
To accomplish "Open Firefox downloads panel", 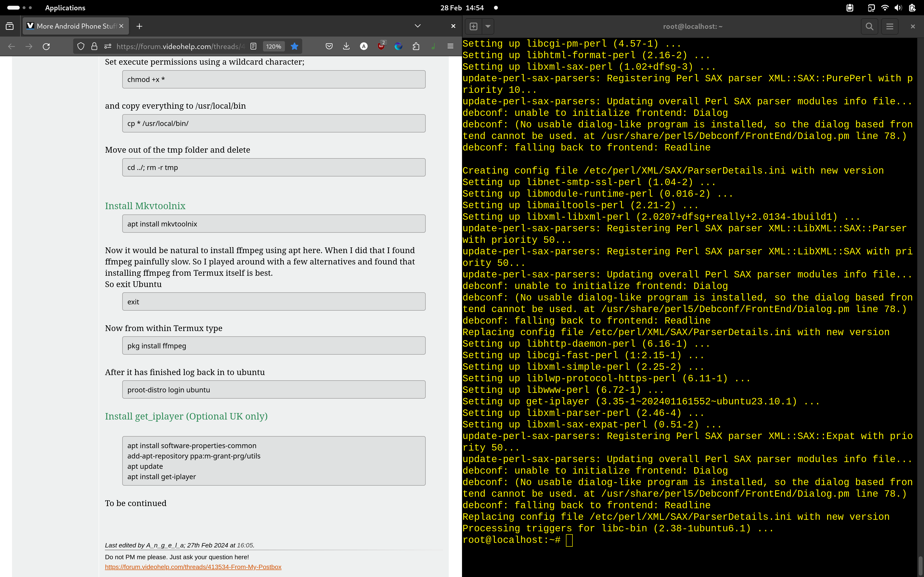I will point(346,47).
